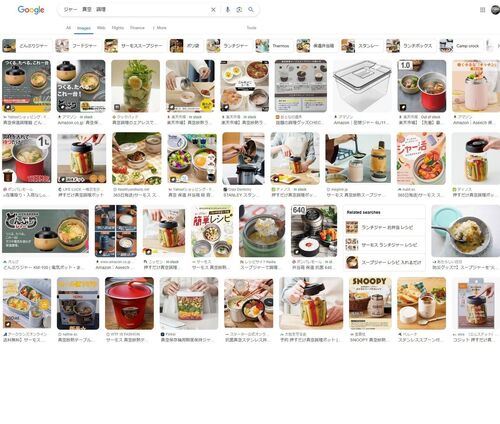Screen dimensions: 500x424
Task: Select the Finance tab
Action: (x=137, y=28)
